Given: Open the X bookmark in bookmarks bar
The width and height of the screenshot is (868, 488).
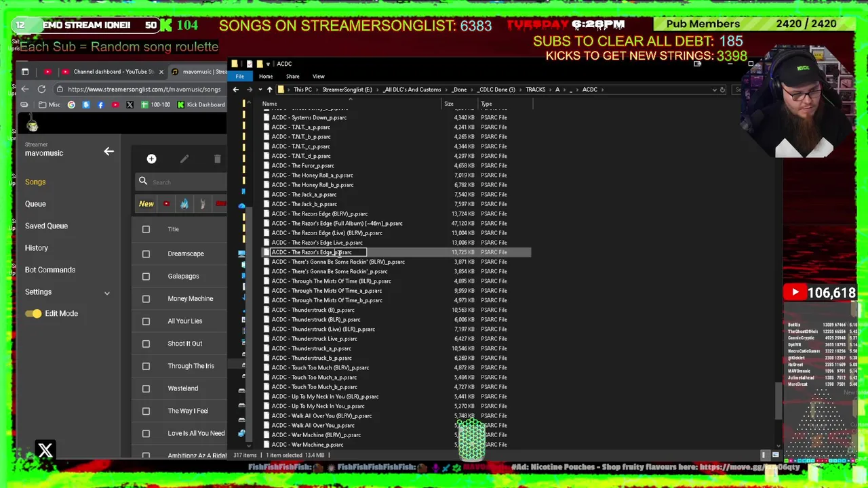Looking at the screenshot, I should [x=130, y=105].
